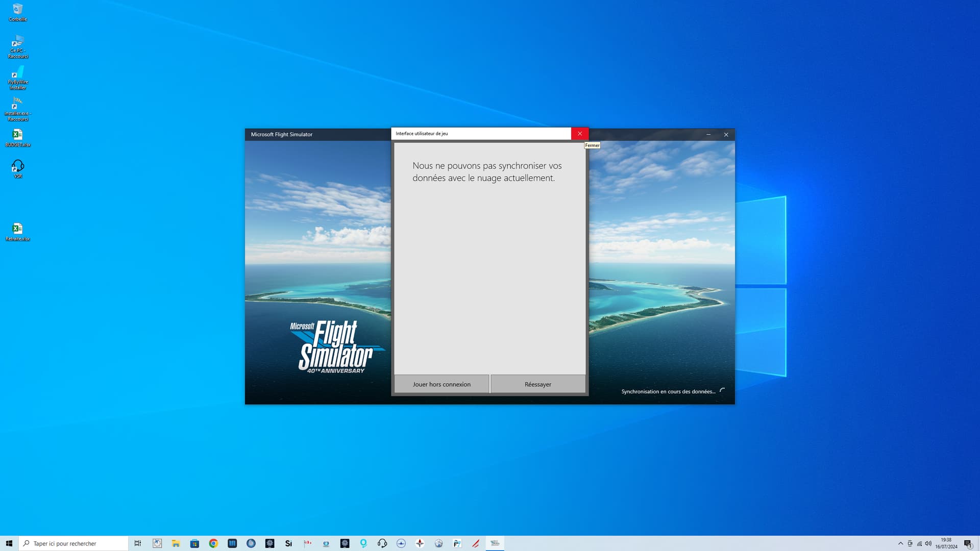This screenshot has width=980, height=551.
Task: Click the Synchronisation en cours des données text
Action: click(668, 392)
